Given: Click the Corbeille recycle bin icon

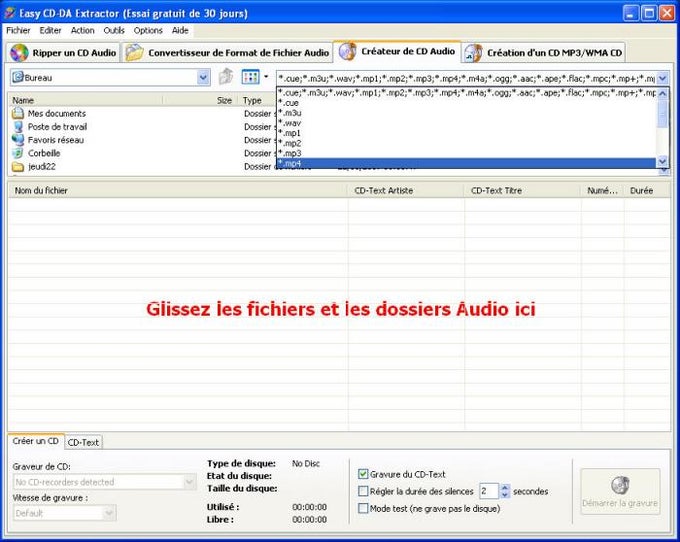Looking at the screenshot, I should coord(18,153).
